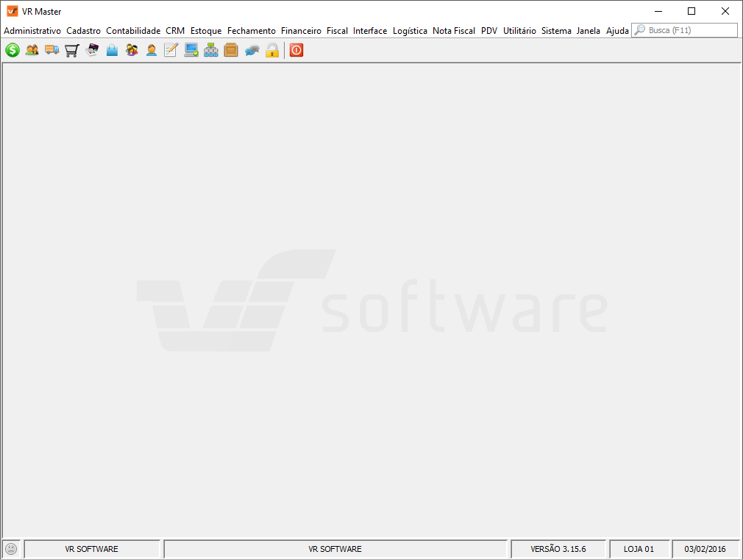Click the sad face status bar icon
Image resolution: width=743 pixels, height=560 pixels.
(x=11, y=549)
